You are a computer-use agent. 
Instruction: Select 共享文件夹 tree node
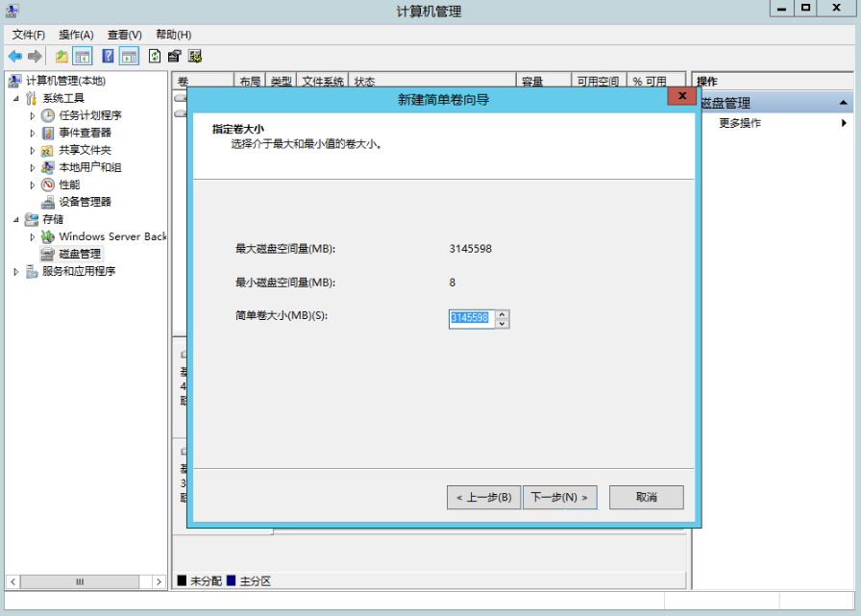tap(86, 150)
